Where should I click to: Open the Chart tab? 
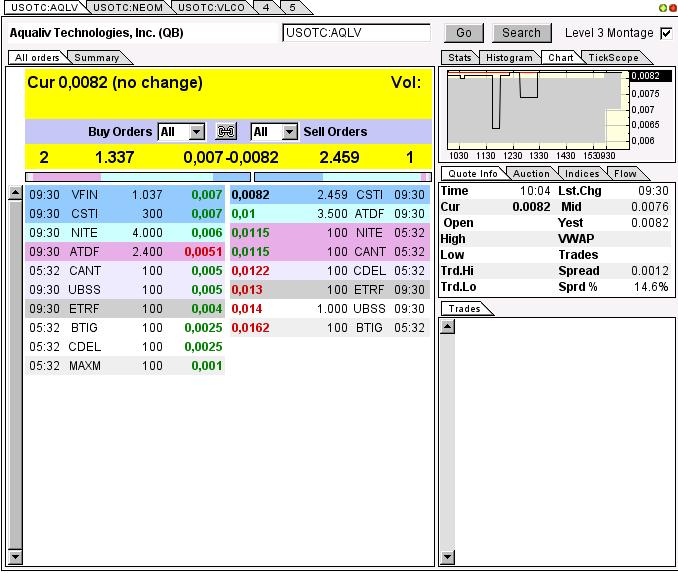tap(561, 58)
